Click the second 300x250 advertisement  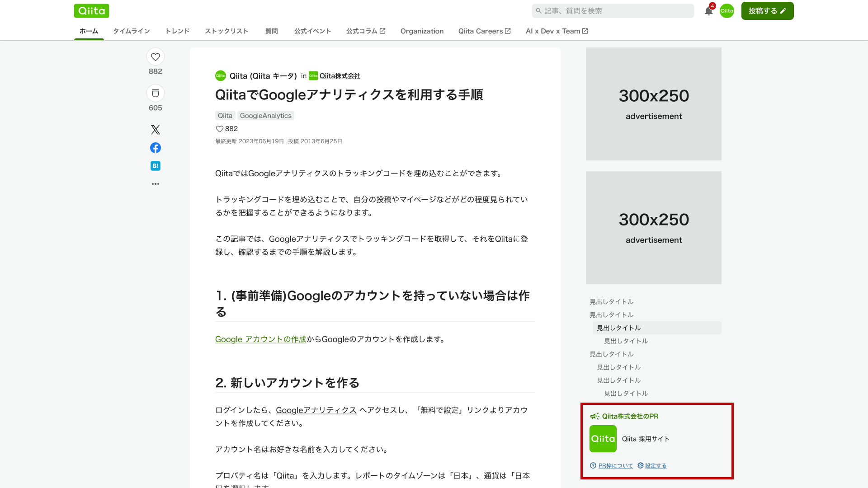pos(654,228)
